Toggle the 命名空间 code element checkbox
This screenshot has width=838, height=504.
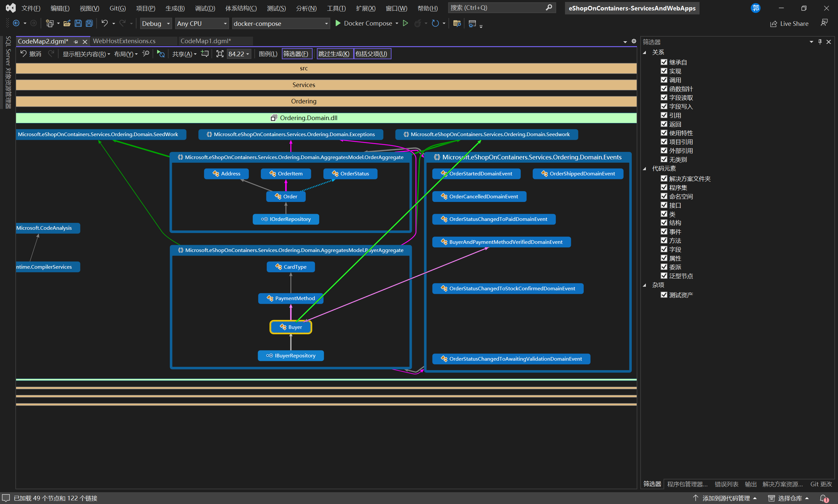pyautogui.click(x=664, y=196)
